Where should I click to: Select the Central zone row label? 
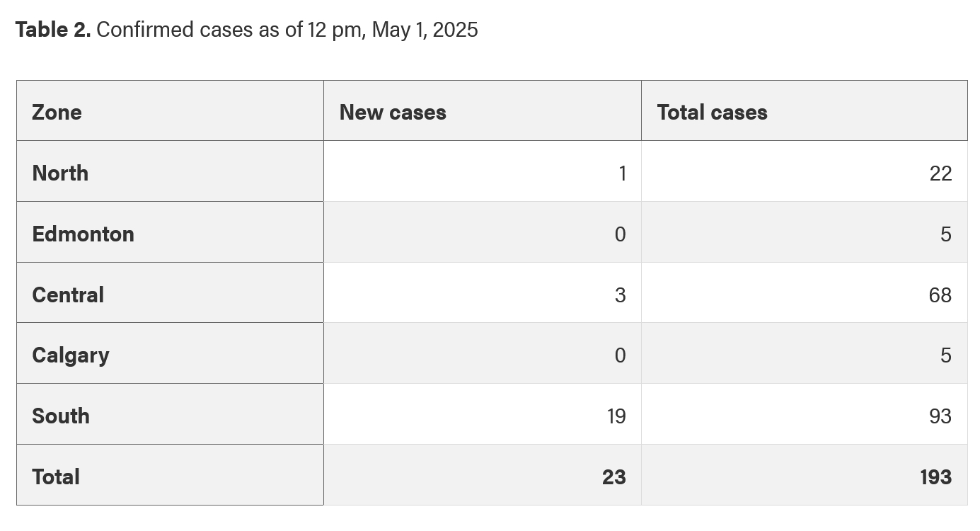68,295
